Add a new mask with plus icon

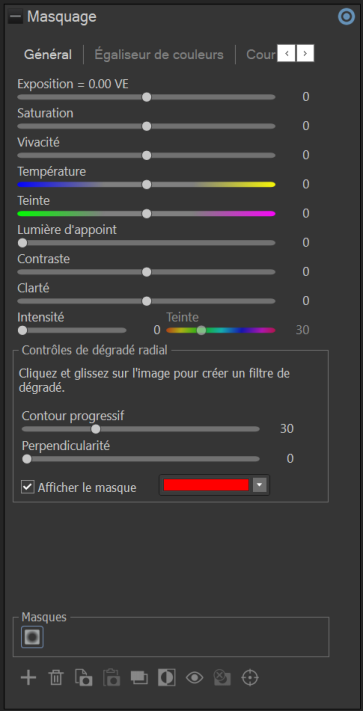coord(28,678)
